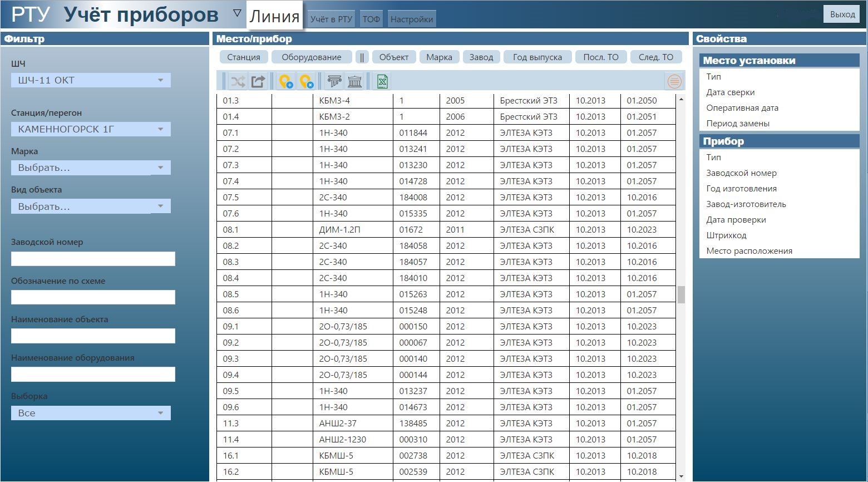Open the Выборка dropdown showing Все
Image resolution: width=868 pixels, height=482 pixels.
91,413
